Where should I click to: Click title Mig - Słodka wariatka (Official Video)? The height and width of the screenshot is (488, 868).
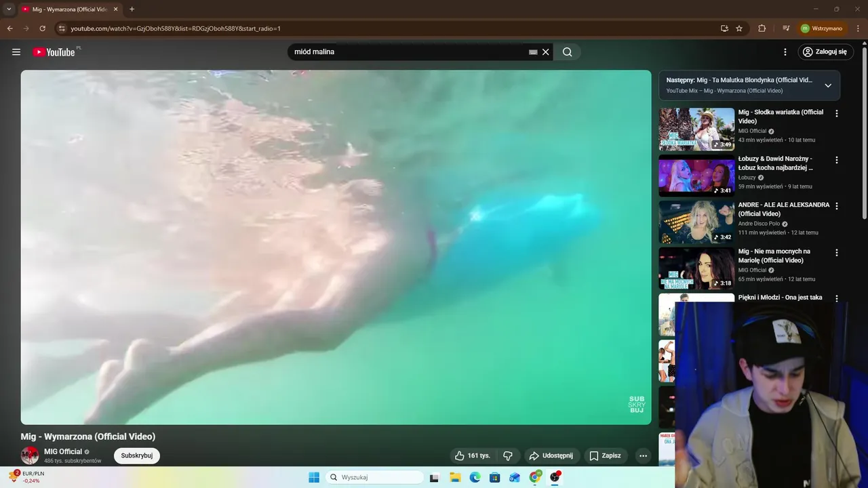point(781,117)
